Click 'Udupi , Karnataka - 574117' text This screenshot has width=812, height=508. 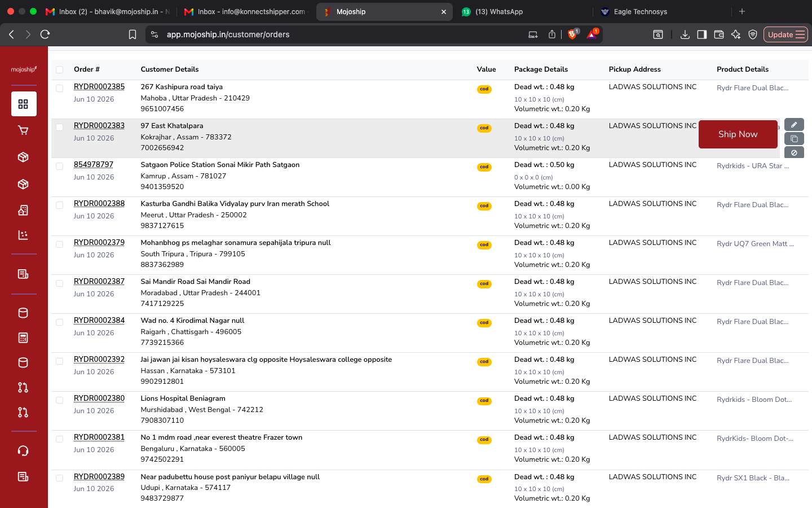186,488
